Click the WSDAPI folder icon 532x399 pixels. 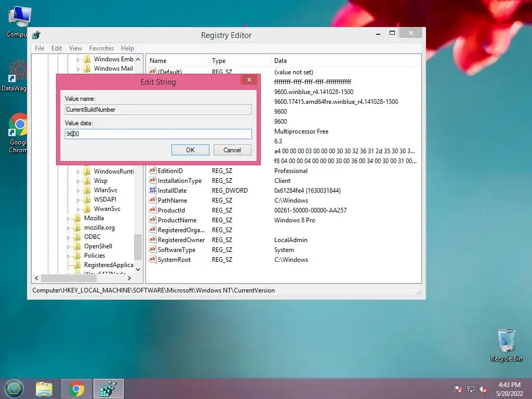pos(87,199)
